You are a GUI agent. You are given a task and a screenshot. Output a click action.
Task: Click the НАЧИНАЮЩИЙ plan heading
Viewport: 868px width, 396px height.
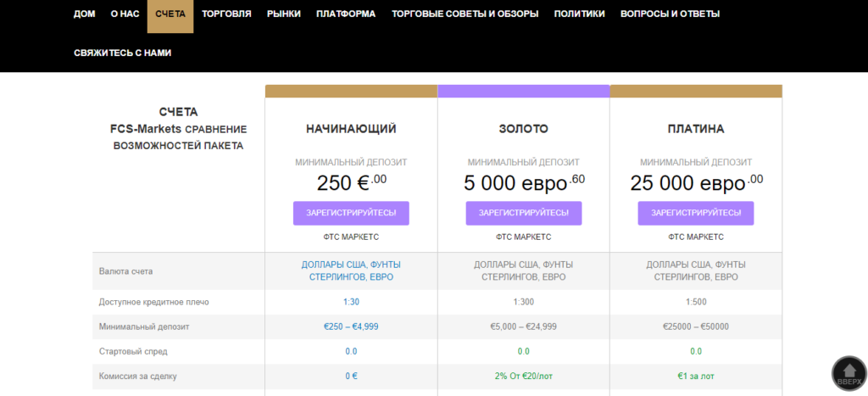351,129
